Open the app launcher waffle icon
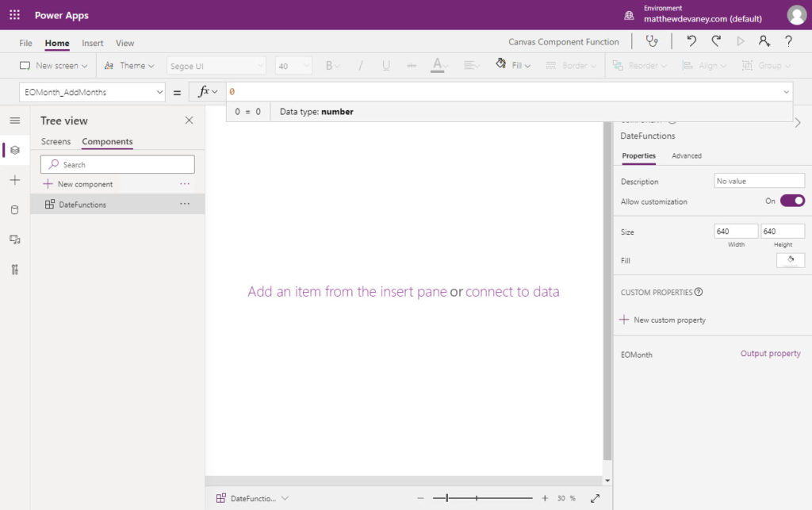 pyautogui.click(x=14, y=15)
